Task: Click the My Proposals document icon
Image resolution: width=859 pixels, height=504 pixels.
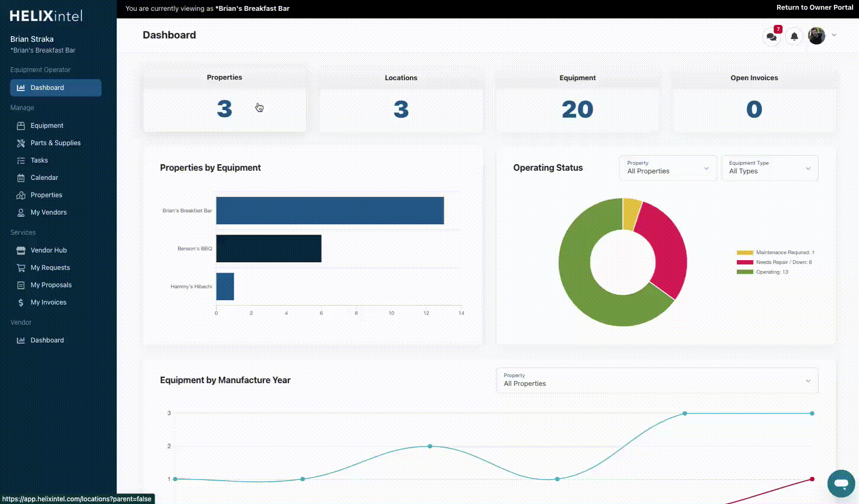Action: point(21,285)
